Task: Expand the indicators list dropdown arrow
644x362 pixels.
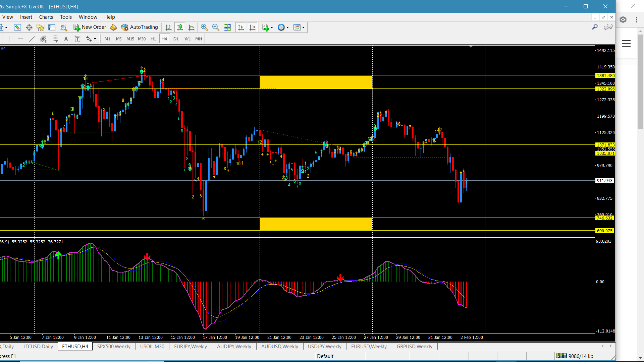Action: (x=272, y=27)
